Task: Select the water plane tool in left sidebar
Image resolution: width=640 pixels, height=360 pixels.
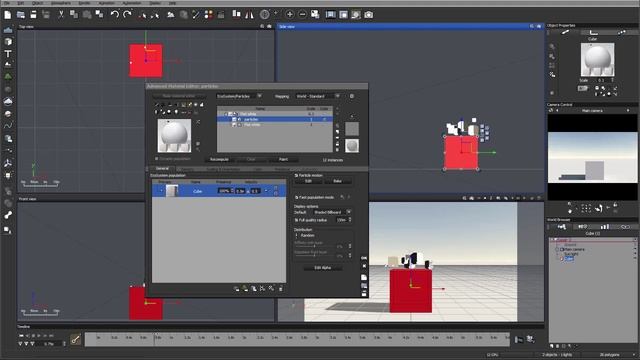Action: point(8,30)
